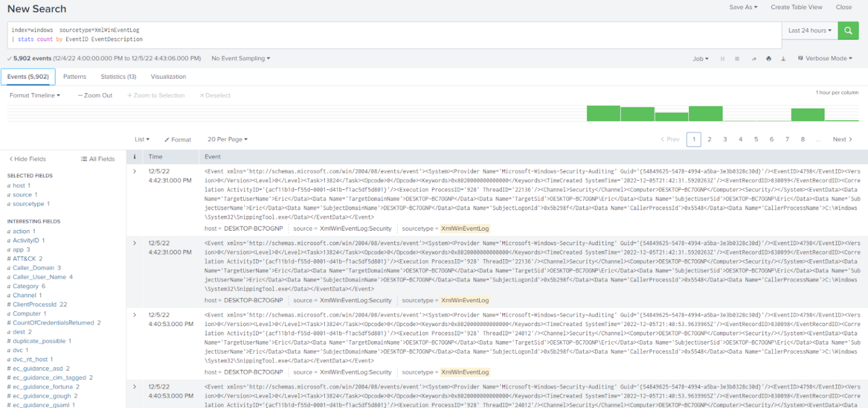Print the search results
868x408 pixels.
pos(769,58)
